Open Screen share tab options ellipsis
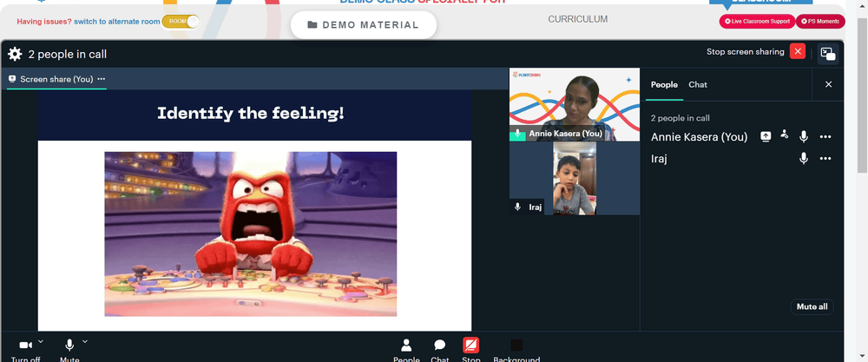Viewport: 868px width, 362px height. coord(102,79)
